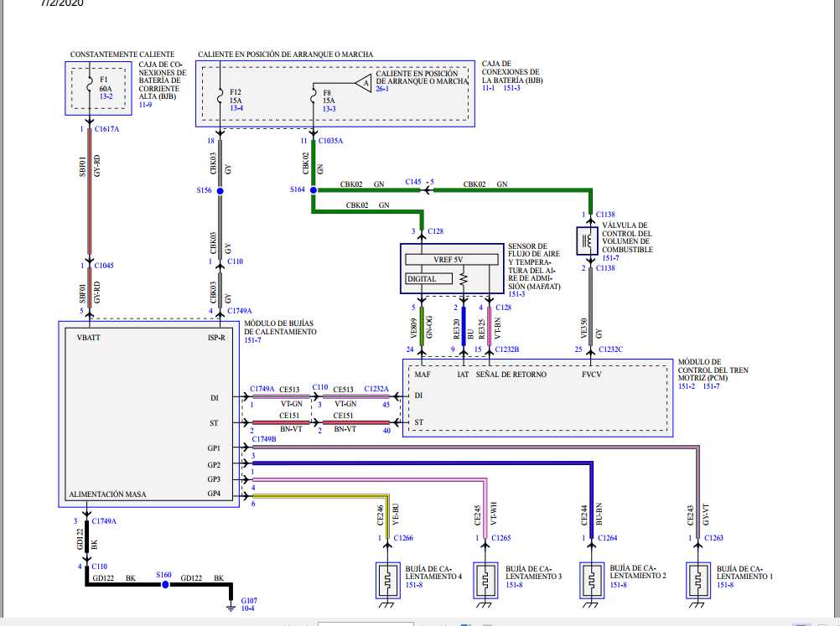Click the F1 60A fuse symbol
This screenshot has height=626, width=840.
pos(90,84)
